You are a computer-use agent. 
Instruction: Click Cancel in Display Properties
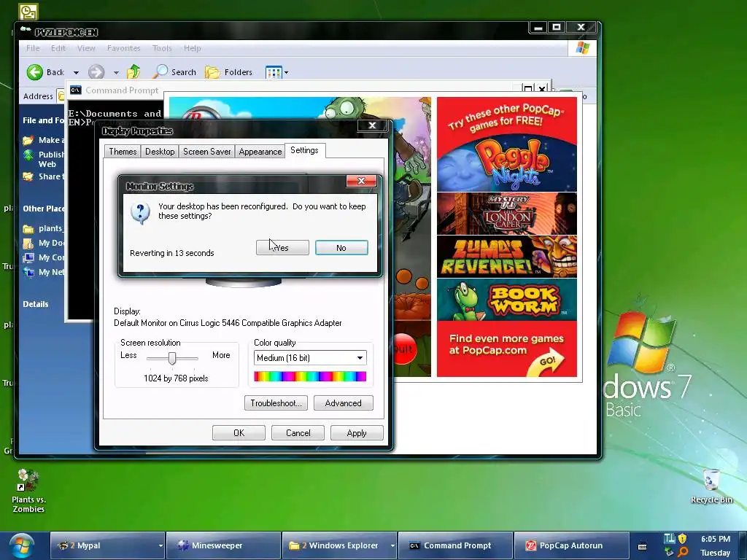pos(298,433)
